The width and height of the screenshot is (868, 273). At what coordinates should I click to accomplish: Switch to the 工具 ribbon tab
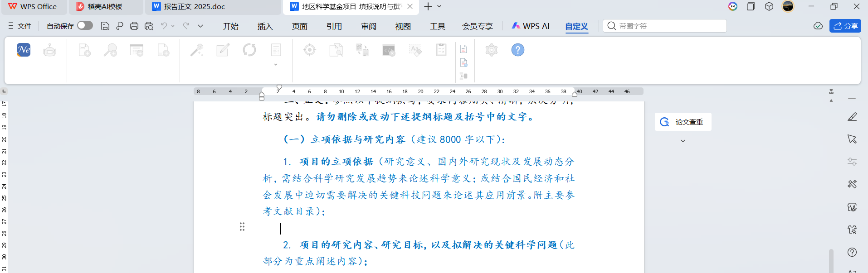(437, 26)
